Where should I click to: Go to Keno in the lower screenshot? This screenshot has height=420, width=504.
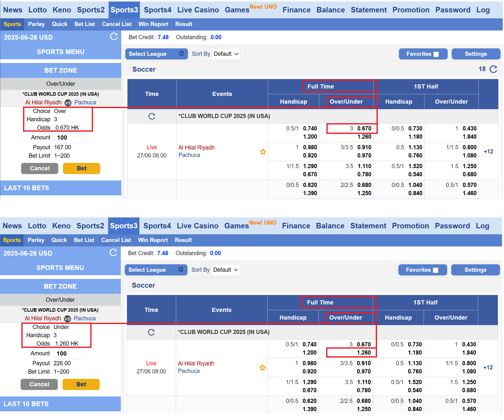[61, 226]
